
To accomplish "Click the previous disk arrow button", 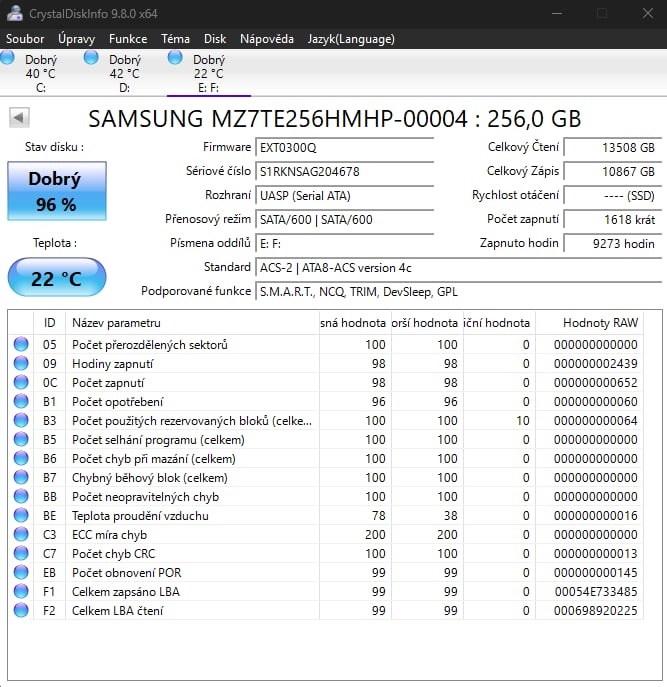I will point(19,117).
